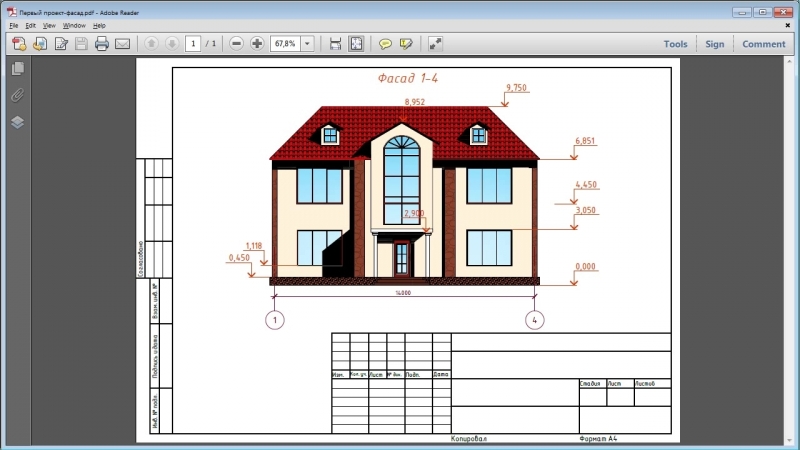Viewport: 800px width, 450px height.
Task: Go to previous page arrow
Action: coord(151,44)
